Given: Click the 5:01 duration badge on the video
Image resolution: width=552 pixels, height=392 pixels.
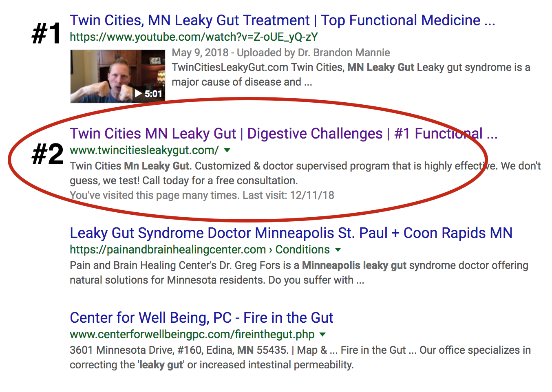Looking at the screenshot, I should [x=153, y=94].
